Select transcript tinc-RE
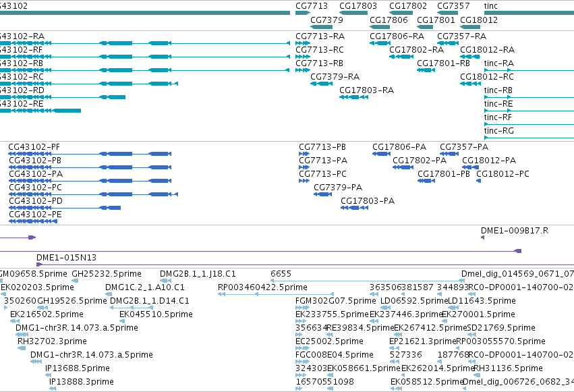The image size is (574, 392). click(x=529, y=111)
